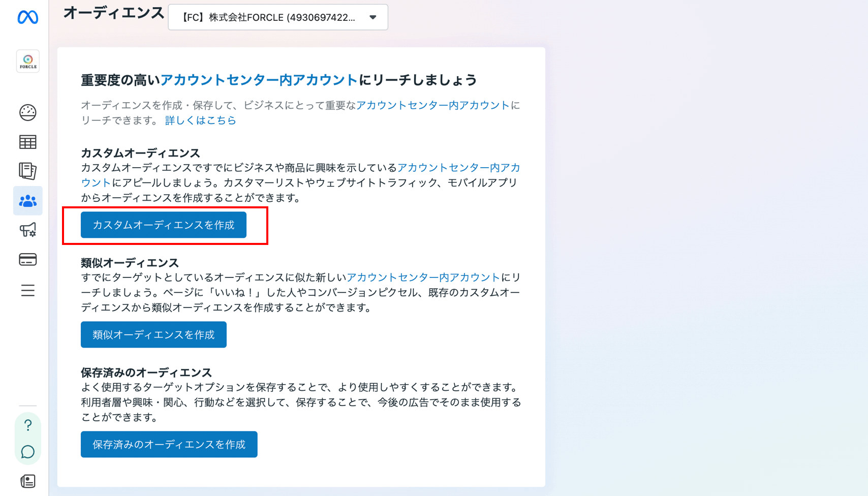Click 保存済みのオーディエンスを作成 button
Image resolution: width=868 pixels, height=496 pixels.
pyautogui.click(x=169, y=444)
